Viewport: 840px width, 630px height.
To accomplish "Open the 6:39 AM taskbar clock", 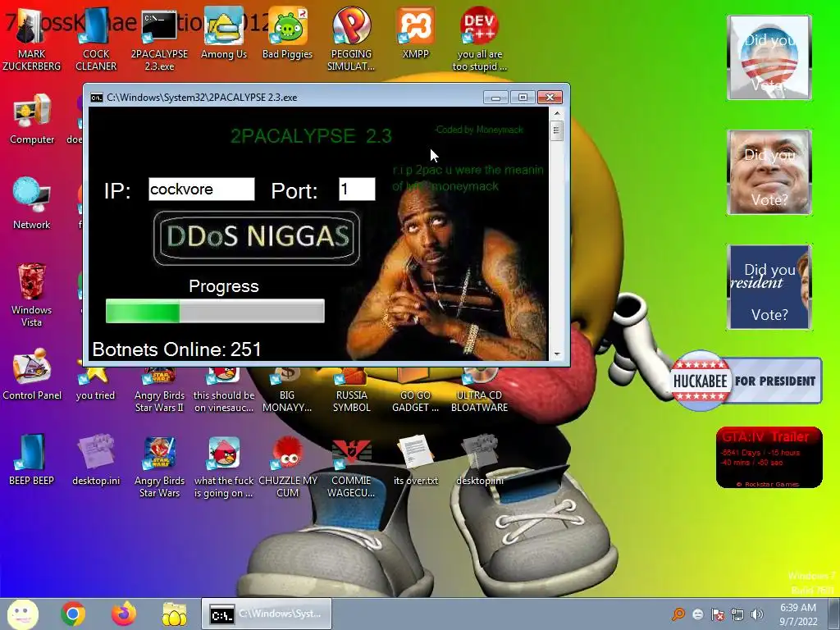I will click(797, 614).
